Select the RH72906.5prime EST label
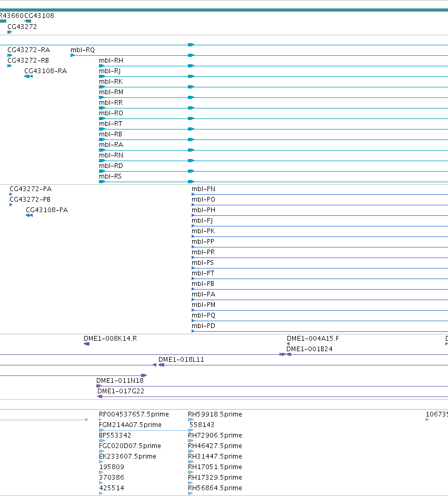Image resolution: width=448 pixels, height=496 pixels. point(215,435)
